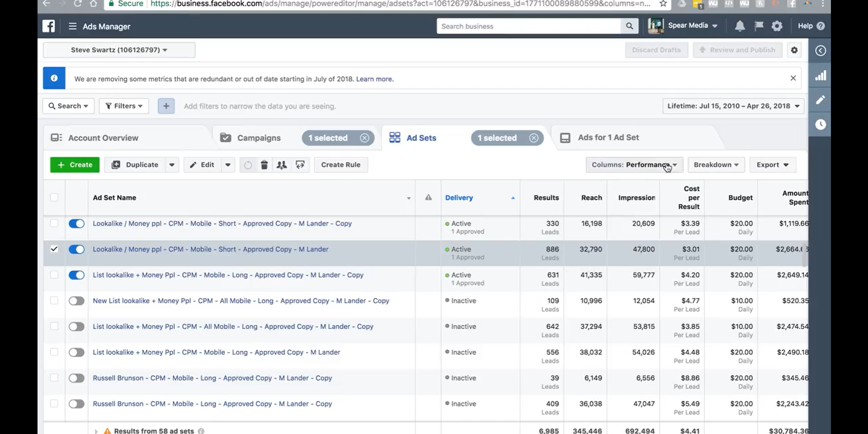Open the pages flag icon

[759, 26]
